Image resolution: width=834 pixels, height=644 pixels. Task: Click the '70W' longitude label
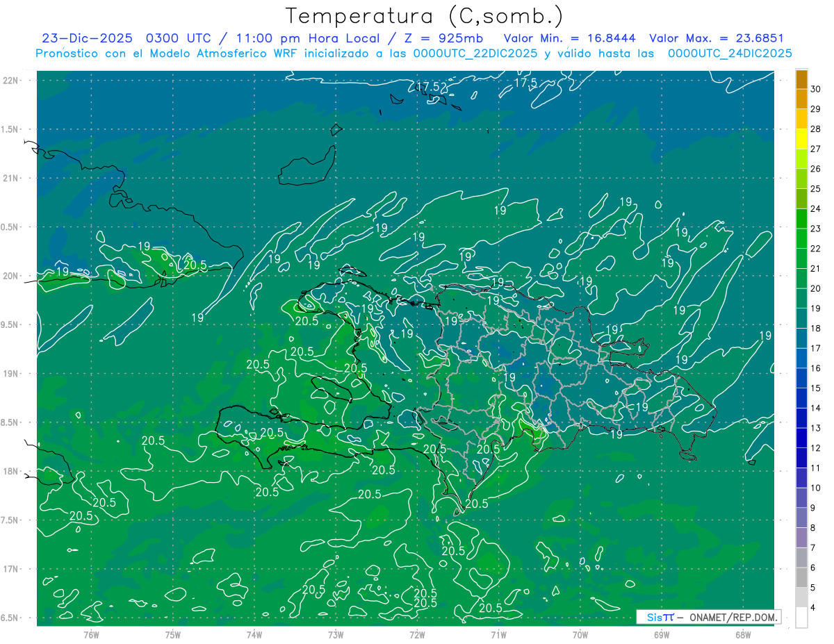(580, 634)
